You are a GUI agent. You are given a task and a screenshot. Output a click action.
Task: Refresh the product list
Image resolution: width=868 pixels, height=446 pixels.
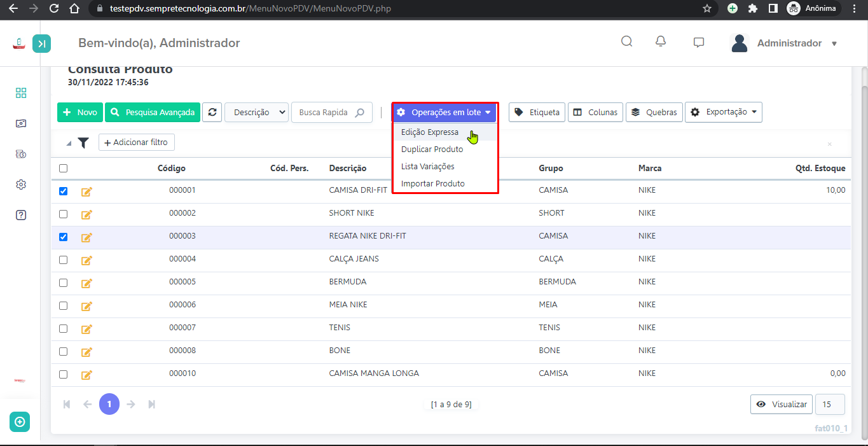coord(212,112)
